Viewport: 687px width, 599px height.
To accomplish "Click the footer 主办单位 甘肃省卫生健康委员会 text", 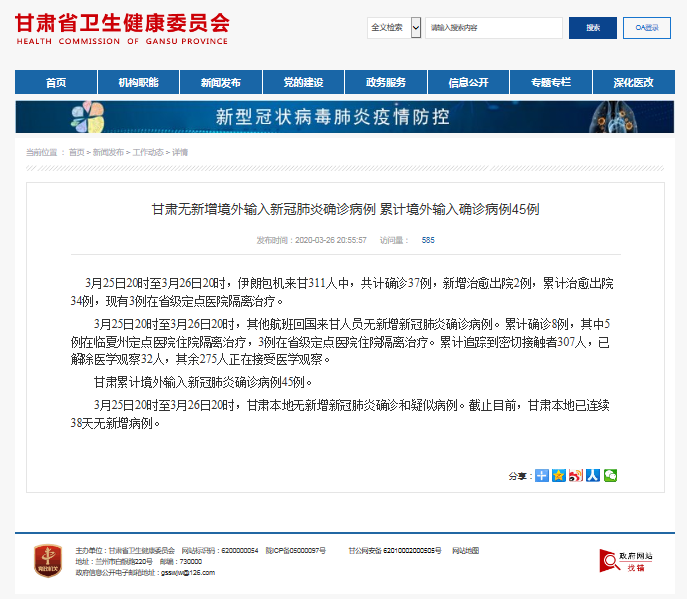I will point(125,550).
